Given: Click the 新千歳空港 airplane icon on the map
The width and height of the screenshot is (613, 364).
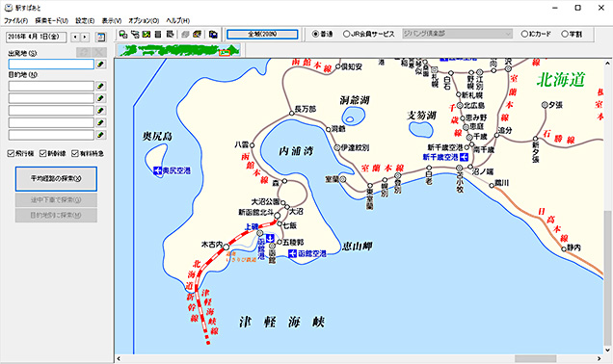Looking at the screenshot, I should [x=464, y=157].
